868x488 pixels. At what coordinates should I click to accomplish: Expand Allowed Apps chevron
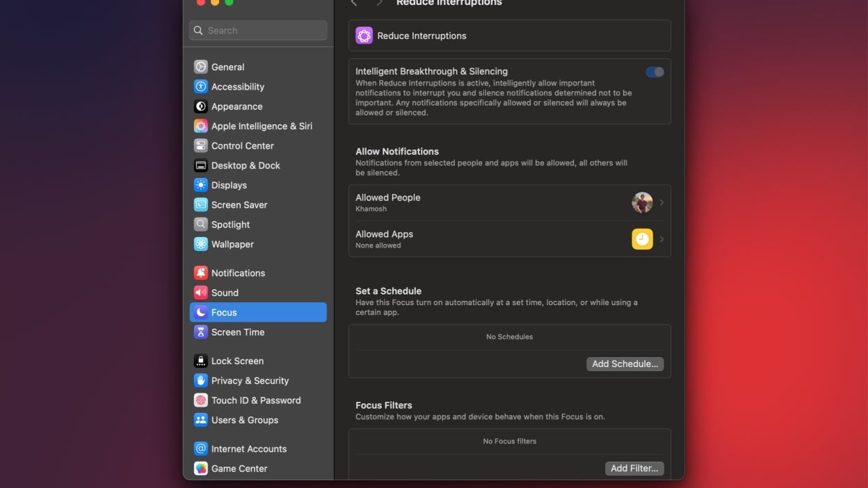pos(661,239)
